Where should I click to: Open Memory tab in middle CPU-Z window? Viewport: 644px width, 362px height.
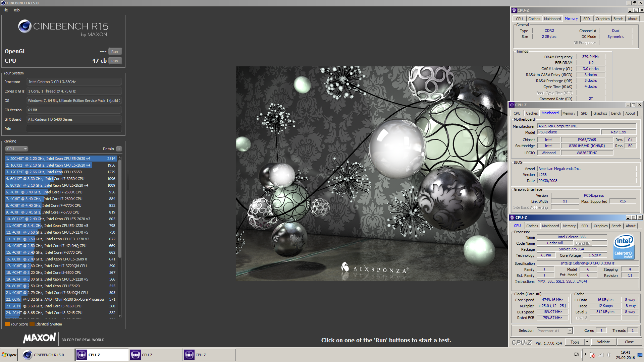569,113
